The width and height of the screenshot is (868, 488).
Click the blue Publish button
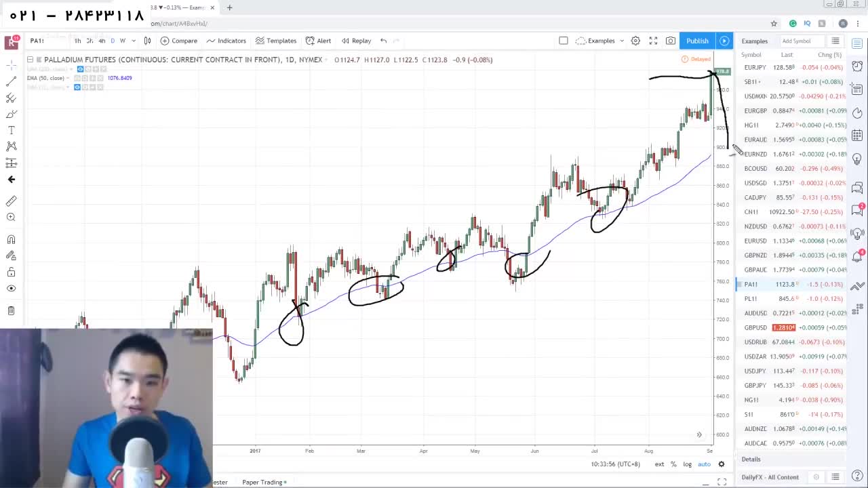[x=697, y=41]
